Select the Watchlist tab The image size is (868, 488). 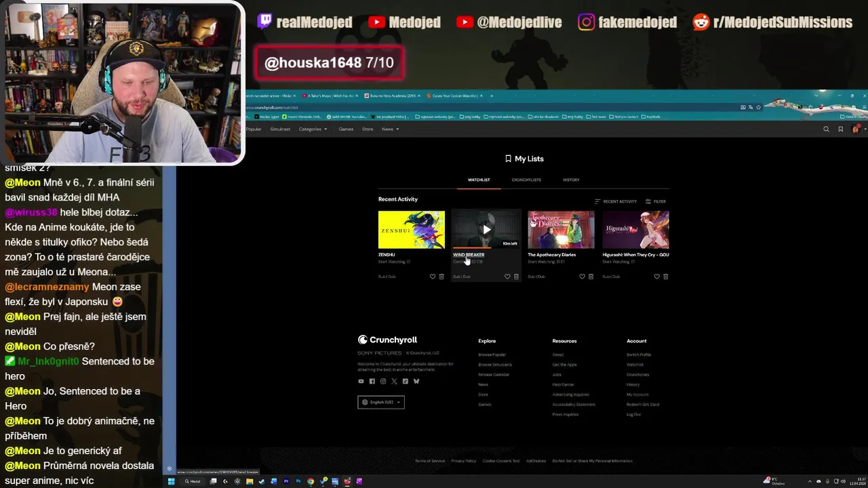pos(479,180)
